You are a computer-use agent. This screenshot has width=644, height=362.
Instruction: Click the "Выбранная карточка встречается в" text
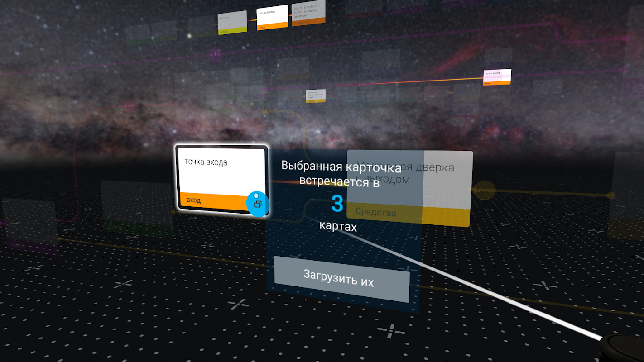pos(341,173)
